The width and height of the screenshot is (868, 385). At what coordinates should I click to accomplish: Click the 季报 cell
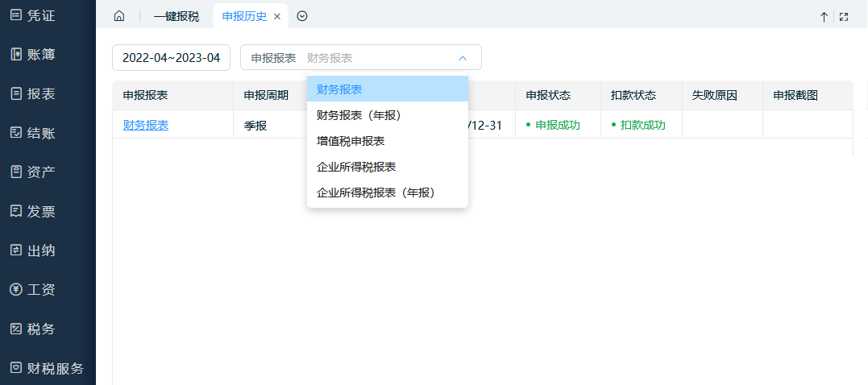click(255, 126)
